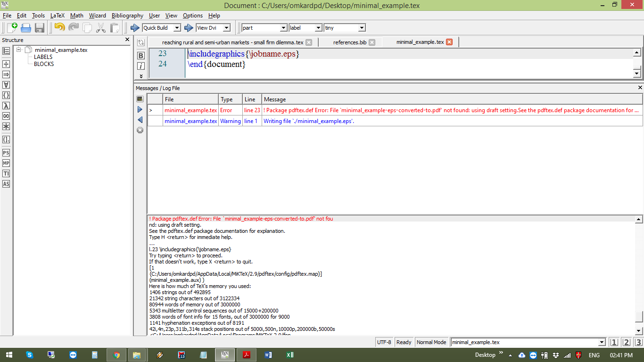Screen dimensions: 644x362
Task: Close the Structure panel
Action: click(x=127, y=40)
